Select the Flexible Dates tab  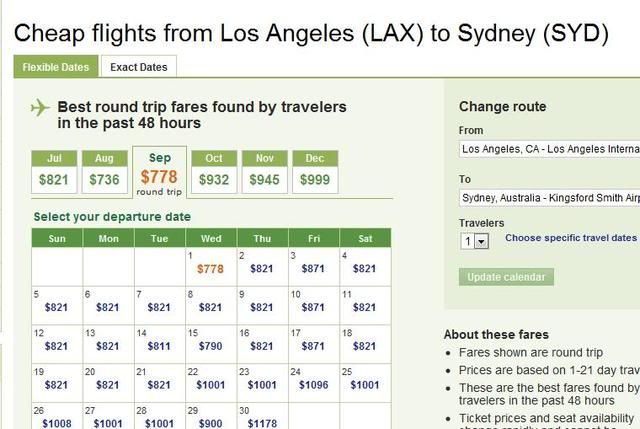(56, 67)
